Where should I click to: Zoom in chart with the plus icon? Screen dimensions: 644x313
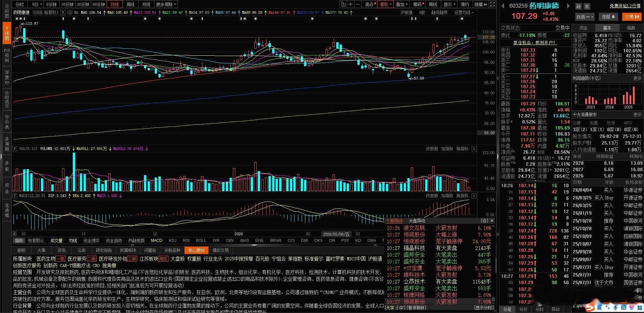[350, 4]
